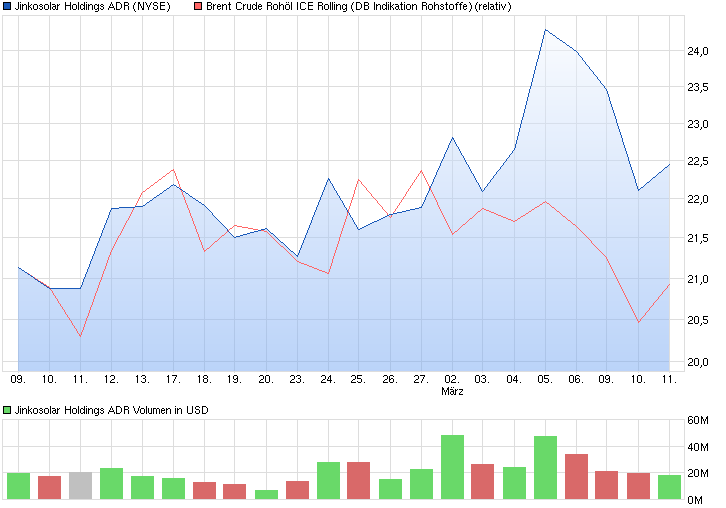Click the blue Jinkosolar legend color square
The width and height of the screenshot is (726, 508).
(6, 6)
